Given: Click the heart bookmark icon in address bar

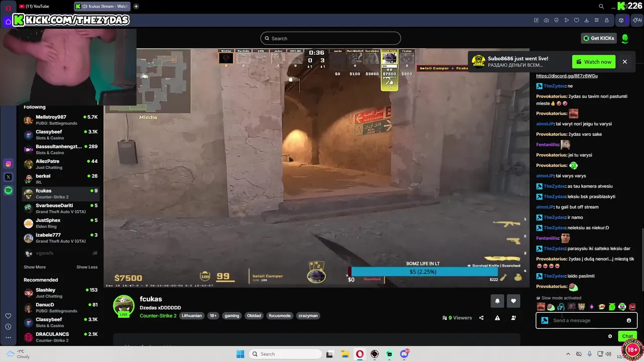Looking at the screenshot, I should click(x=577, y=20).
